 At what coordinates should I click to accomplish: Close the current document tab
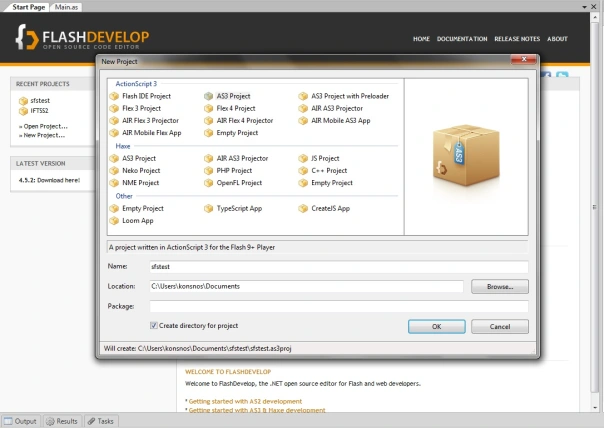(x=594, y=7)
